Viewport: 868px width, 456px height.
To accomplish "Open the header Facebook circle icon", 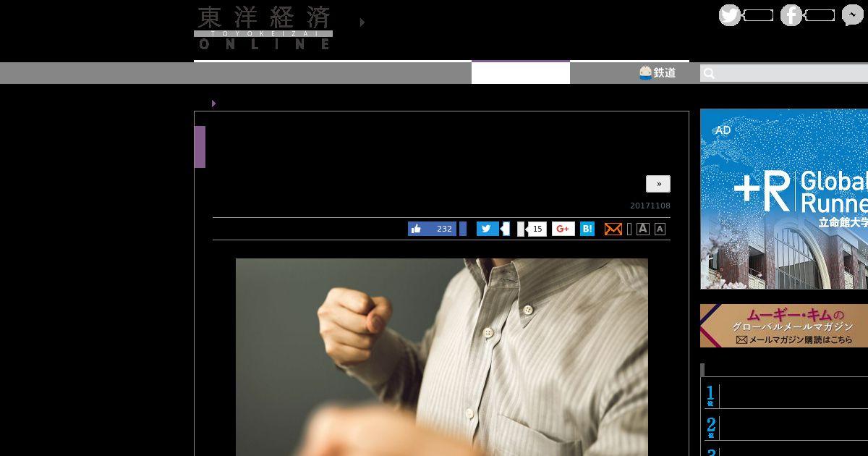I will (791, 15).
